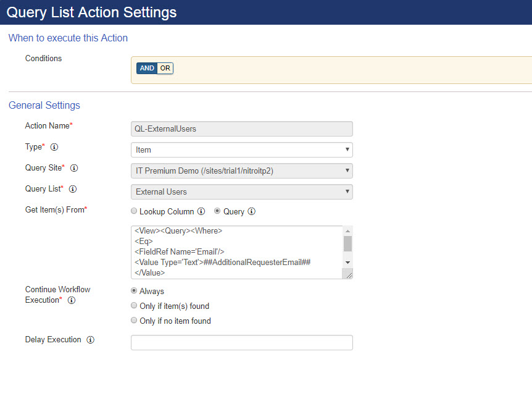Screen dimensions: 532x409
Task: Click the Action Name text field
Action: coord(241,129)
